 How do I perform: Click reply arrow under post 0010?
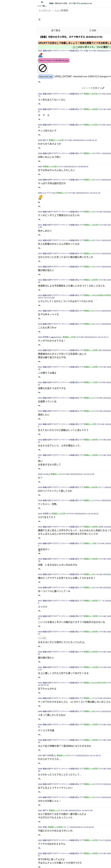(x=39, y=220)
